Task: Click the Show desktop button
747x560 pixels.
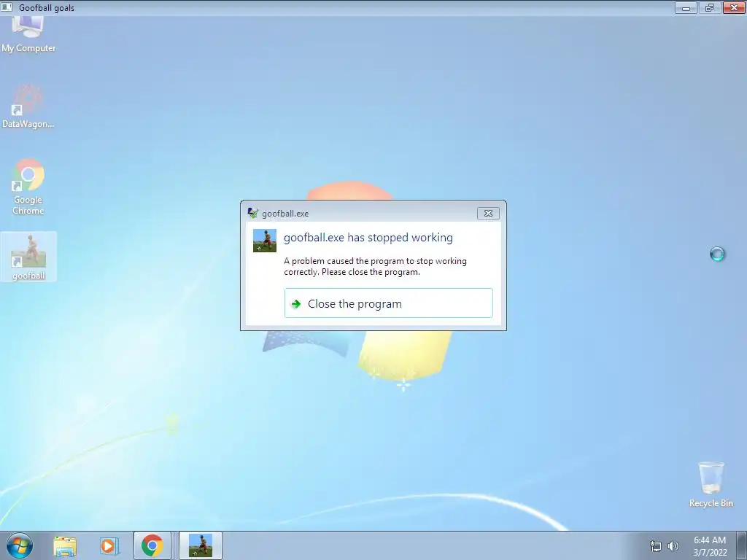Action: (x=741, y=545)
